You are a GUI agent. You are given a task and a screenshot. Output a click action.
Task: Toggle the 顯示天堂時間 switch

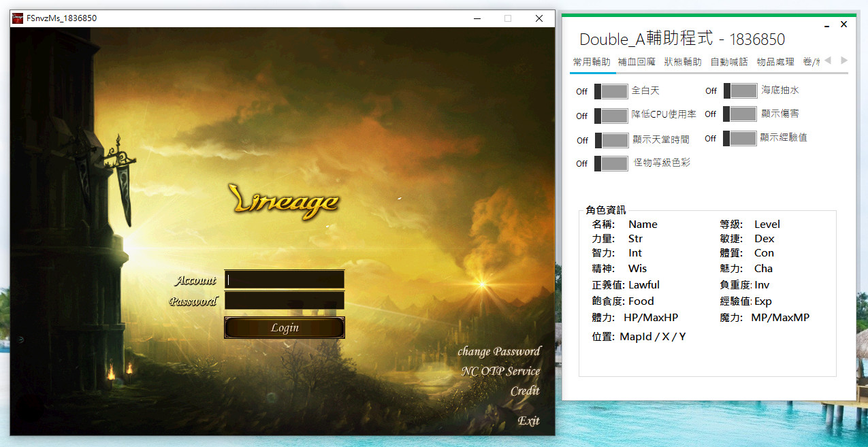coord(611,140)
